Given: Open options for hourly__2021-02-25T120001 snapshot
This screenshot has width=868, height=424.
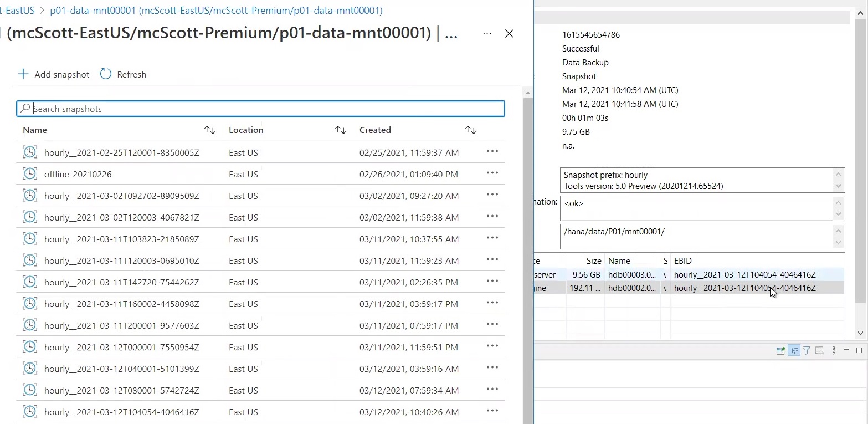Looking at the screenshot, I should pos(492,152).
